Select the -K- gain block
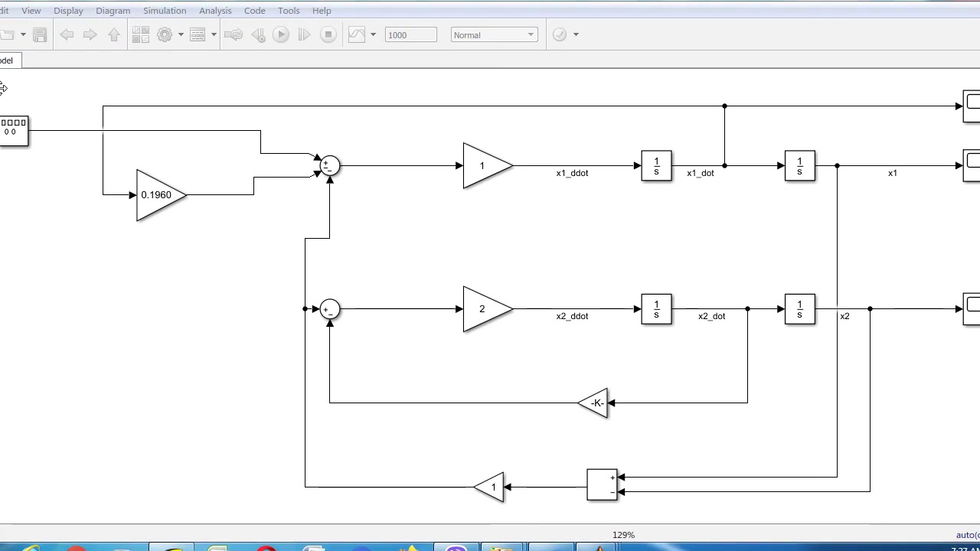The height and width of the screenshot is (551, 980). pos(593,403)
